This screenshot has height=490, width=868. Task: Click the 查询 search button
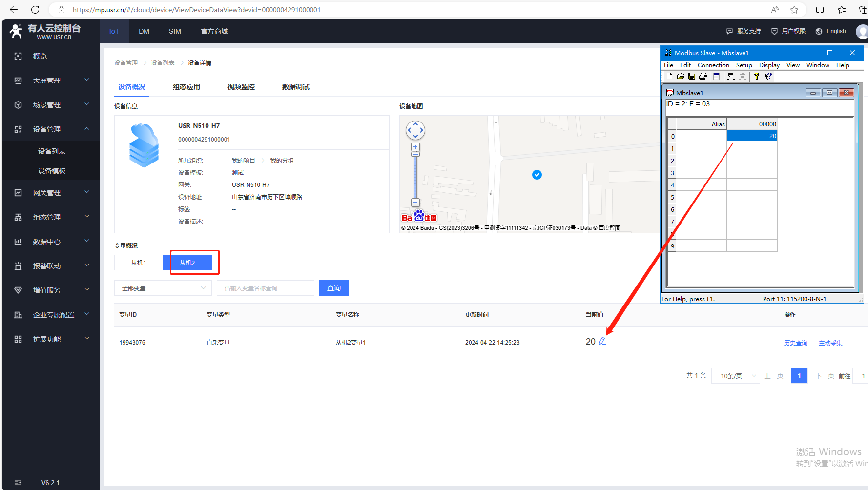tap(334, 288)
